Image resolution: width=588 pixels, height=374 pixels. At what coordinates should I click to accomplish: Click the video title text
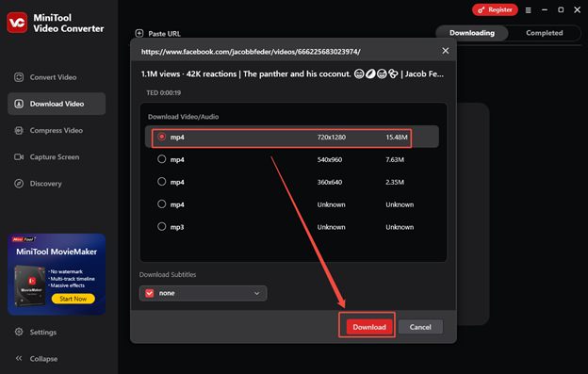point(292,73)
